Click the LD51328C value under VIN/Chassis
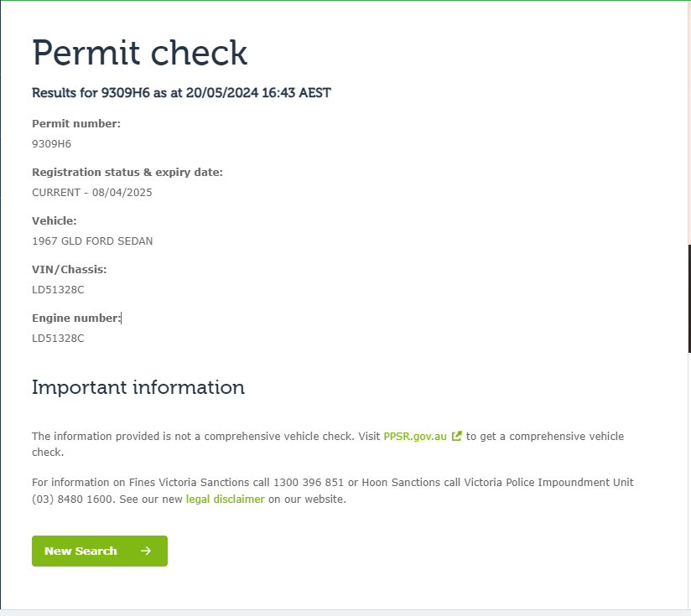The height and width of the screenshot is (616, 691). [x=58, y=289]
